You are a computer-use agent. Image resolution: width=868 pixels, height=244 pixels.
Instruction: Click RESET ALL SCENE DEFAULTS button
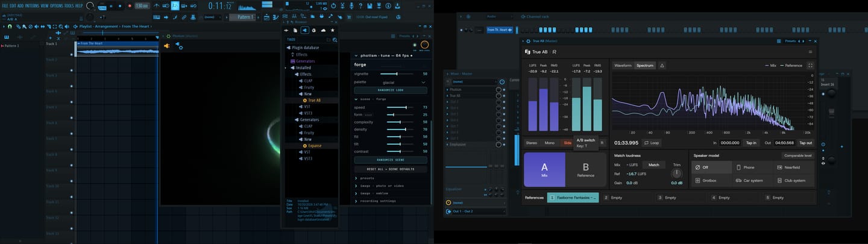click(391, 169)
